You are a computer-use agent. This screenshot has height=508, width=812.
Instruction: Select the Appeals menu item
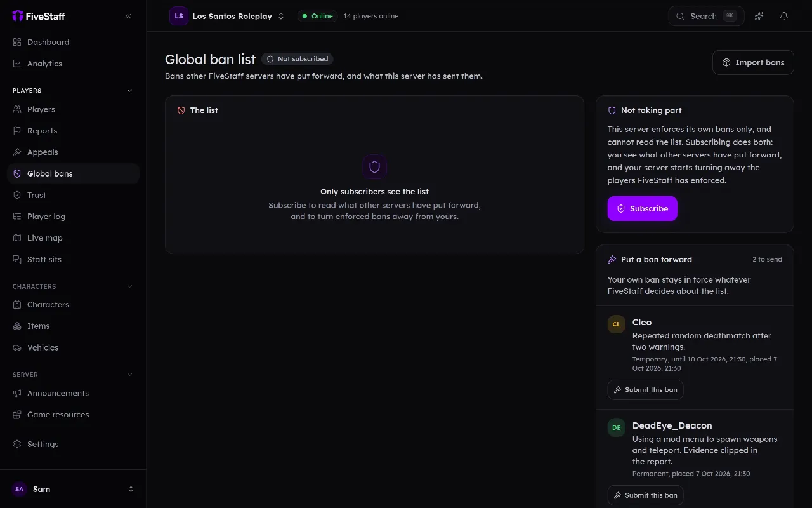[x=73, y=152]
